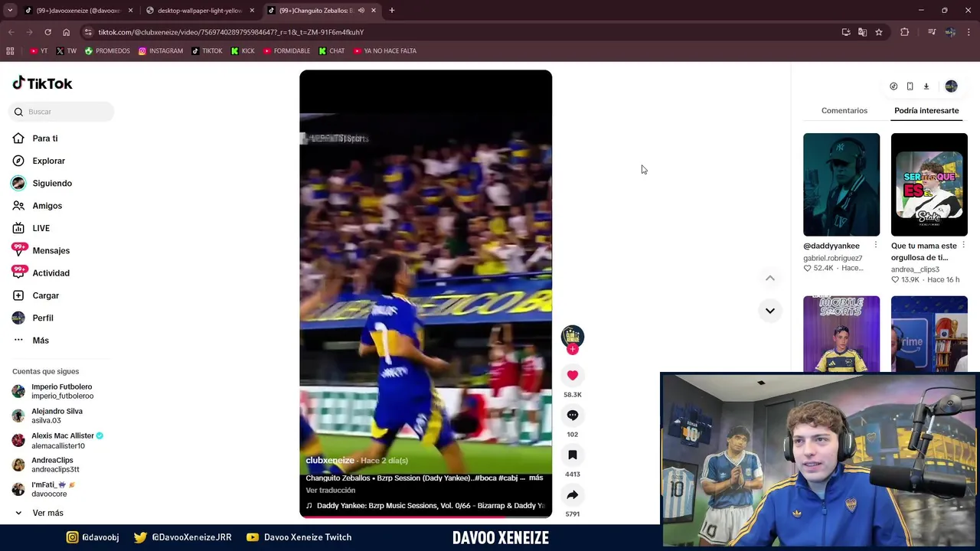This screenshot has height=551, width=980.
Task: Follow clubxeneize with the plus badge
Action: coord(573,349)
